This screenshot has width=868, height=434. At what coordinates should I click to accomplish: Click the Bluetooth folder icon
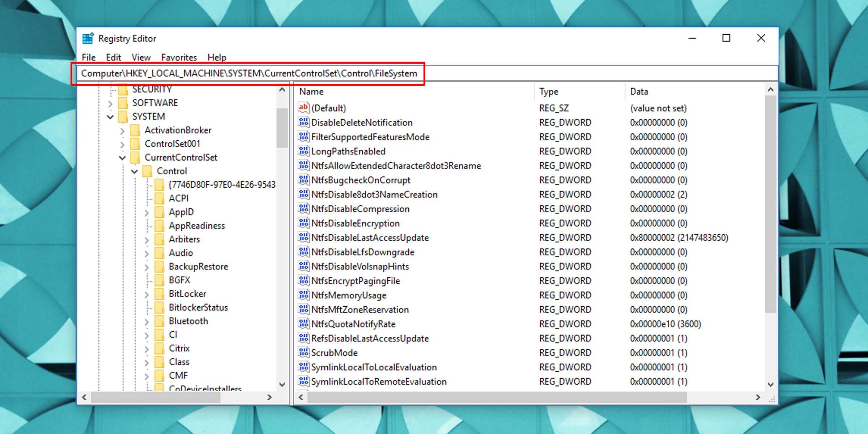coord(160,321)
